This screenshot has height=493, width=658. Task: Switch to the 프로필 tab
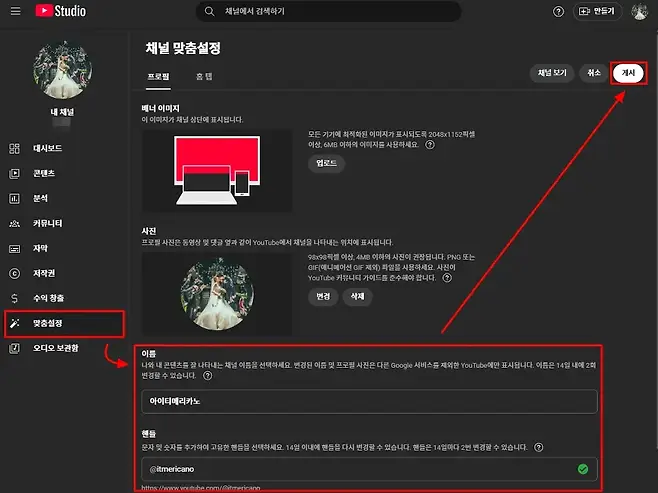coord(158,77)
